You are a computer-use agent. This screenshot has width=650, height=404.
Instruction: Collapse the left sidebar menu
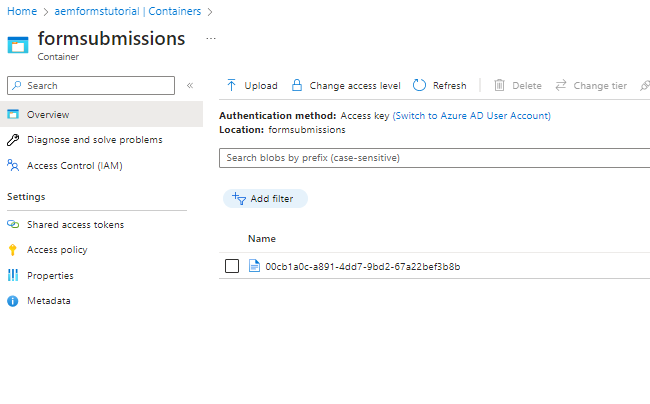[190, 86]
